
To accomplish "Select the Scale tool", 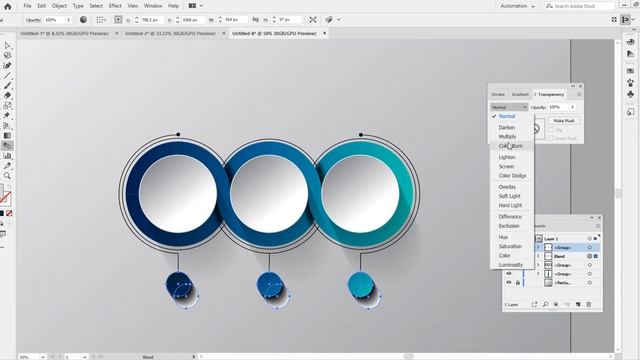I will point(7,105).
